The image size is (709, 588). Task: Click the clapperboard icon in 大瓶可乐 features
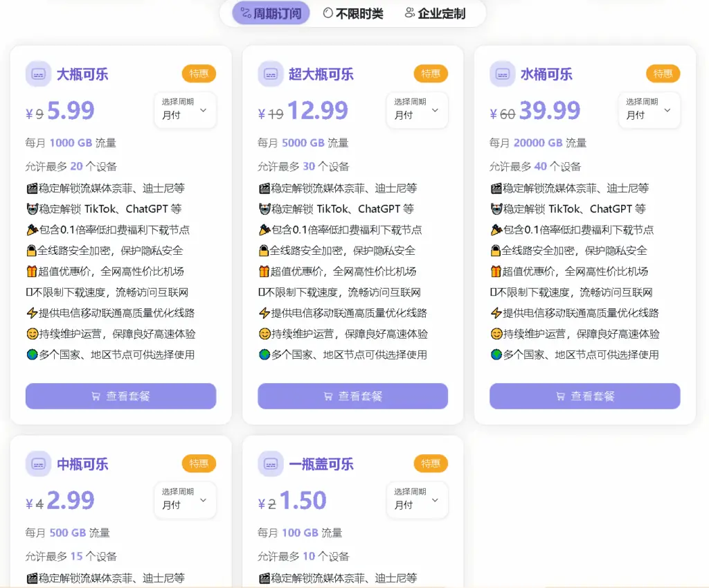(x=32, y=188)
